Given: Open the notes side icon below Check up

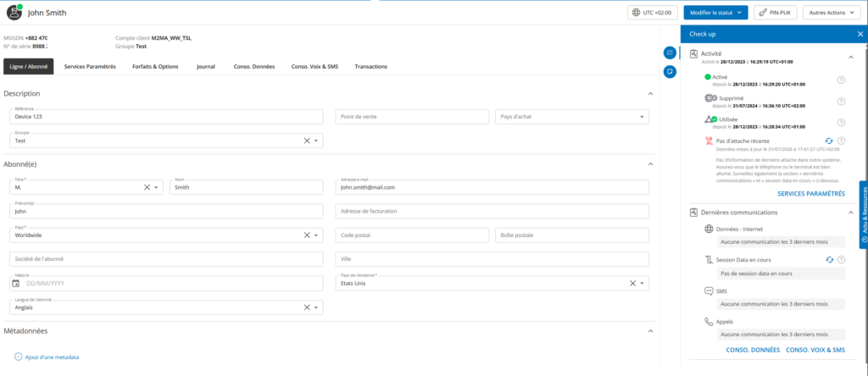Looking at the screenshot, I should (x=670, y=71).
